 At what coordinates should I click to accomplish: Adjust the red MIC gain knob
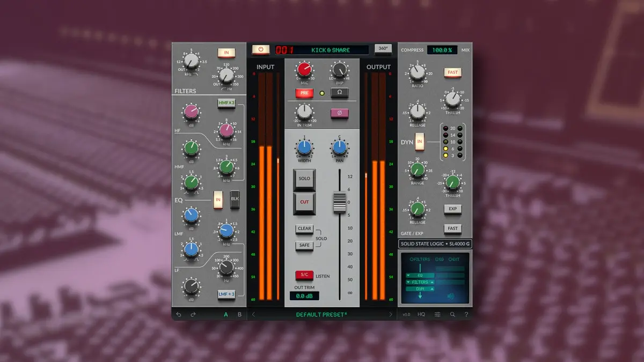tap(304, 69)
